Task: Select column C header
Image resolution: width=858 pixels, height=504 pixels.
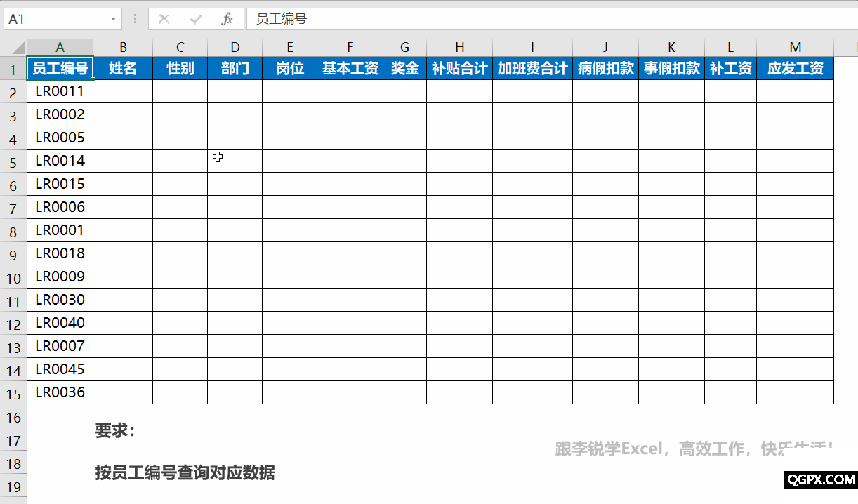Action: [180, 47]
